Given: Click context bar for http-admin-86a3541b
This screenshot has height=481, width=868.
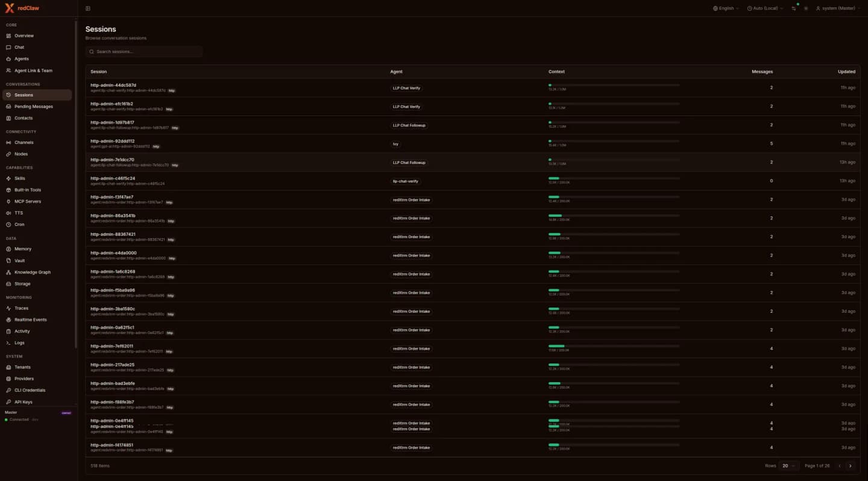Looking at the screenshot, I should [x=614, y=216].
